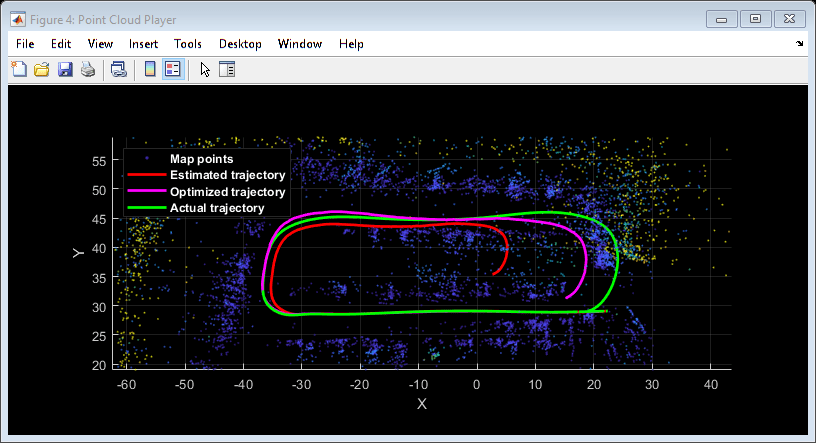The image size is (816, 443).
Task: Click the green Actual trajectory legend line
Action: tap(146, 208)
